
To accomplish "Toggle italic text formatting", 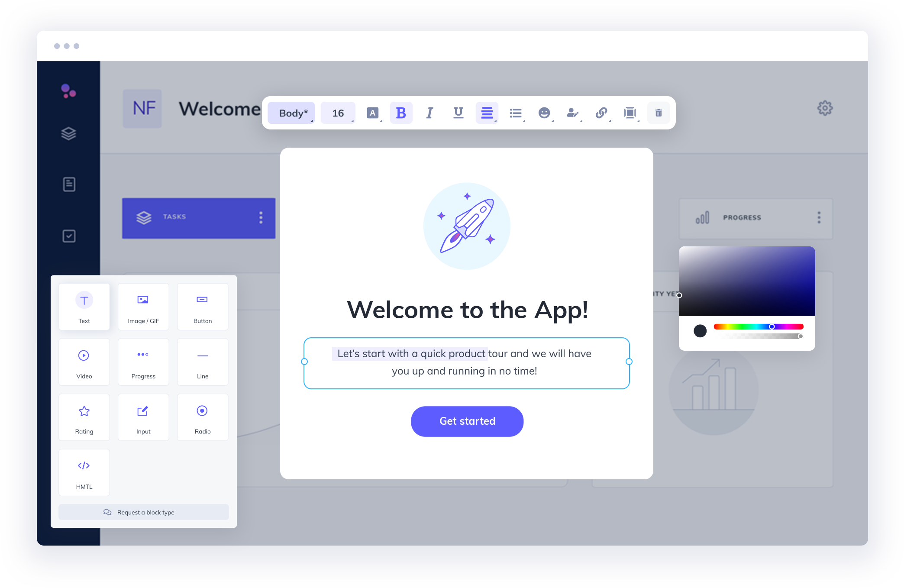I will (429, 113).
